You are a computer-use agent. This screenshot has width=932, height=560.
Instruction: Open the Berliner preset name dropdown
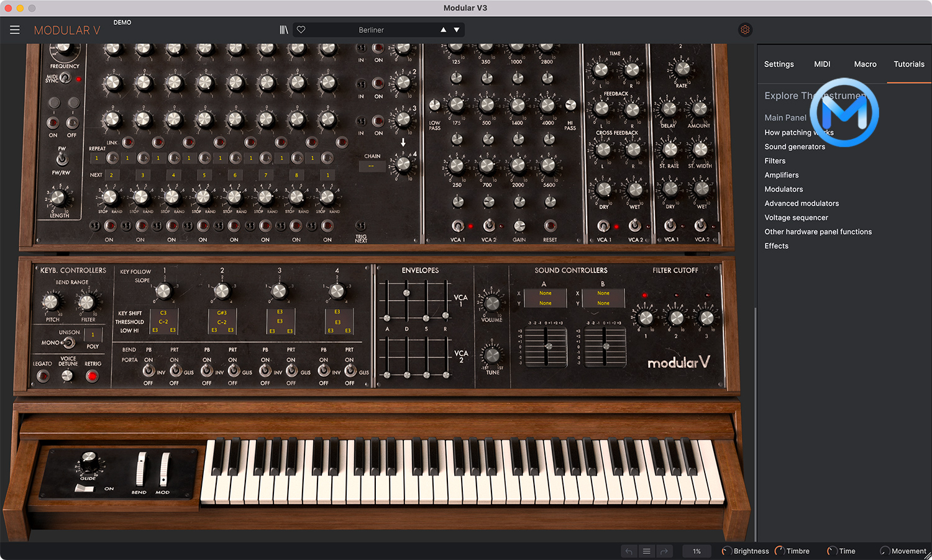pyautogui.click(x=371, y=30)
